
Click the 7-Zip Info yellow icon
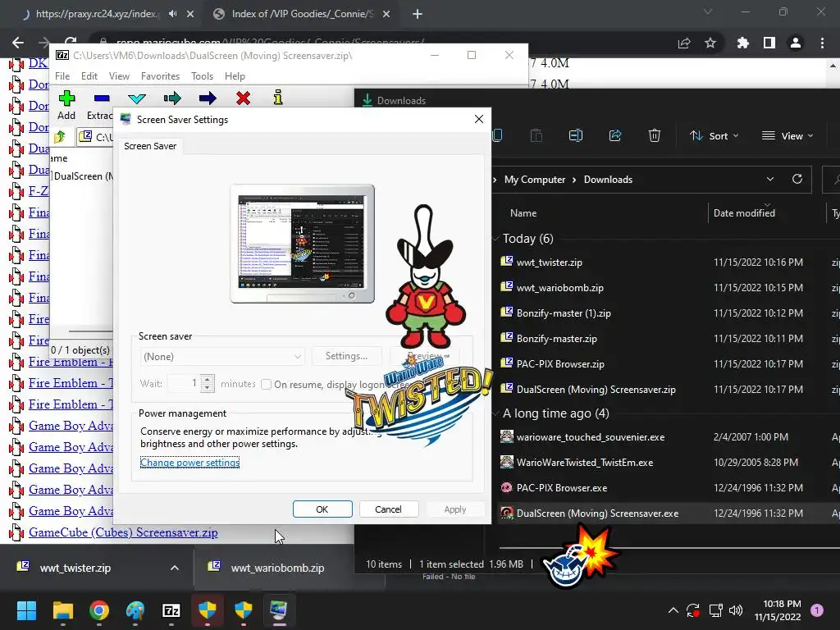[x=278, y=98]
